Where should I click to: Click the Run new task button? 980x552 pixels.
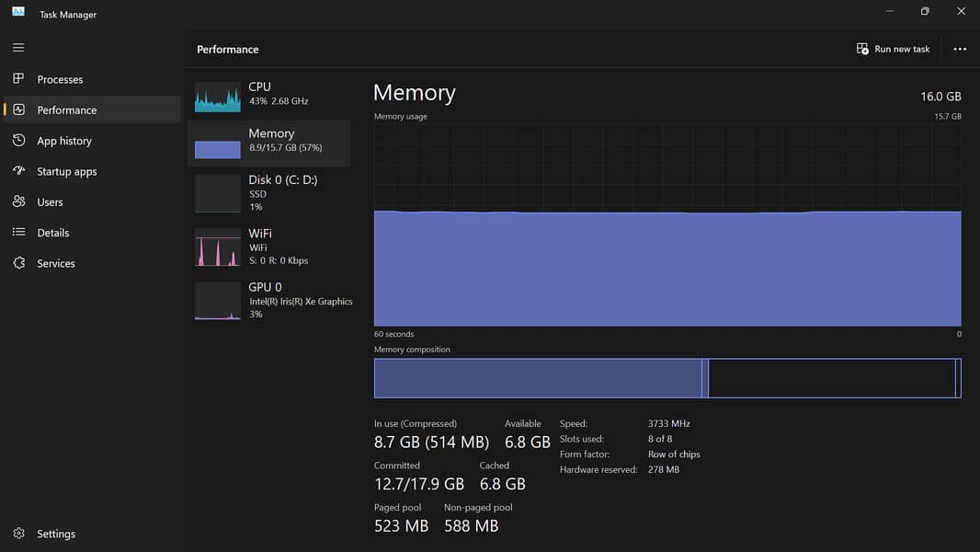(x=893, y=49)
